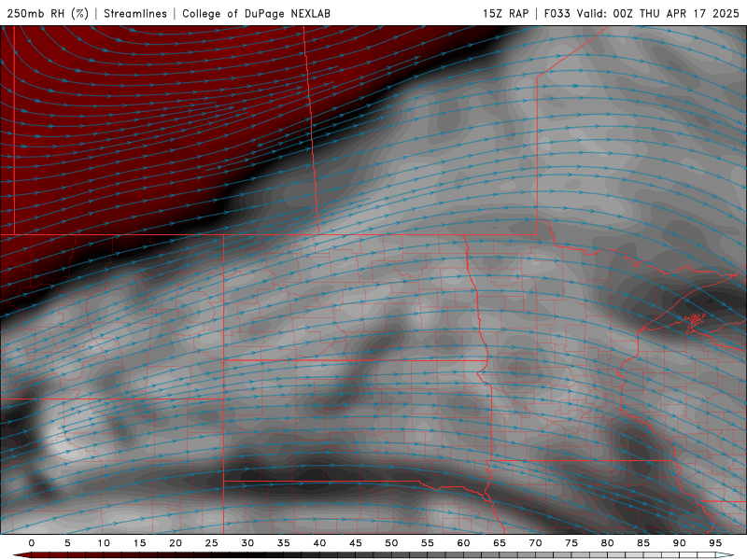
Task: Select the "10" colorbar scale label
Action: coord(104,543)
